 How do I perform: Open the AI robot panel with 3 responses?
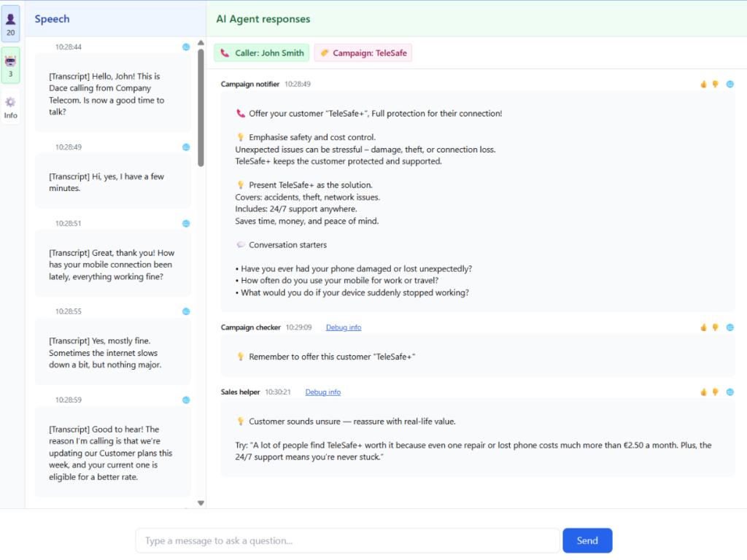pyautogui.click(x=10, y=65)
